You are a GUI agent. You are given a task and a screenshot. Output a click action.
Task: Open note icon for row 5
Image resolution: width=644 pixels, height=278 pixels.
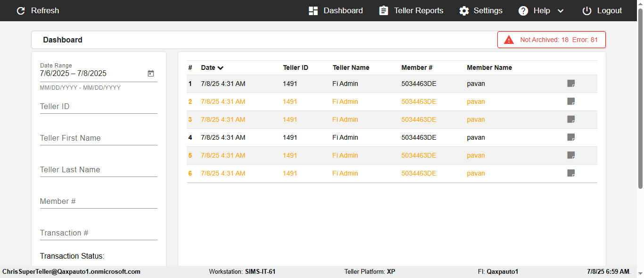(x=571, y=155)
